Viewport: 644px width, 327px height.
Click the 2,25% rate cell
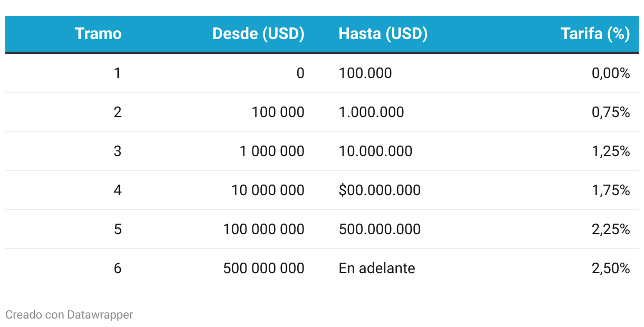[x=611, y=229]
